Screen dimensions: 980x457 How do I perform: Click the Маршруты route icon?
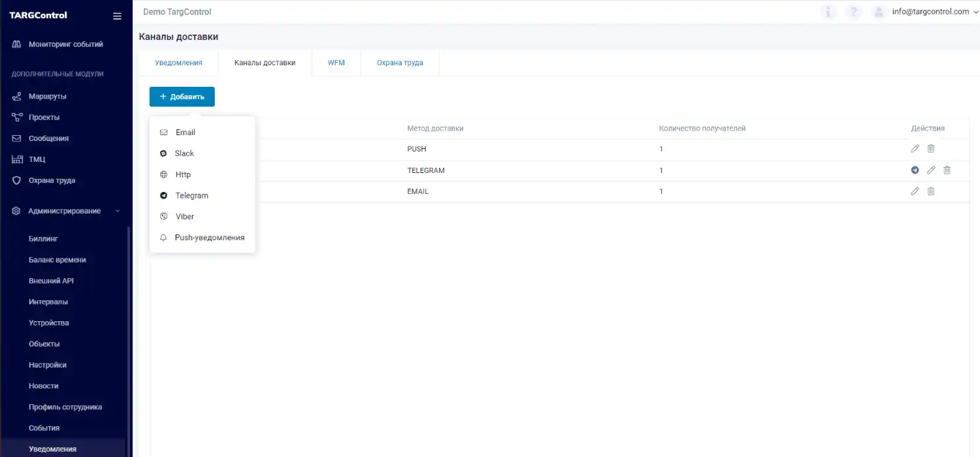coord(17,97)
